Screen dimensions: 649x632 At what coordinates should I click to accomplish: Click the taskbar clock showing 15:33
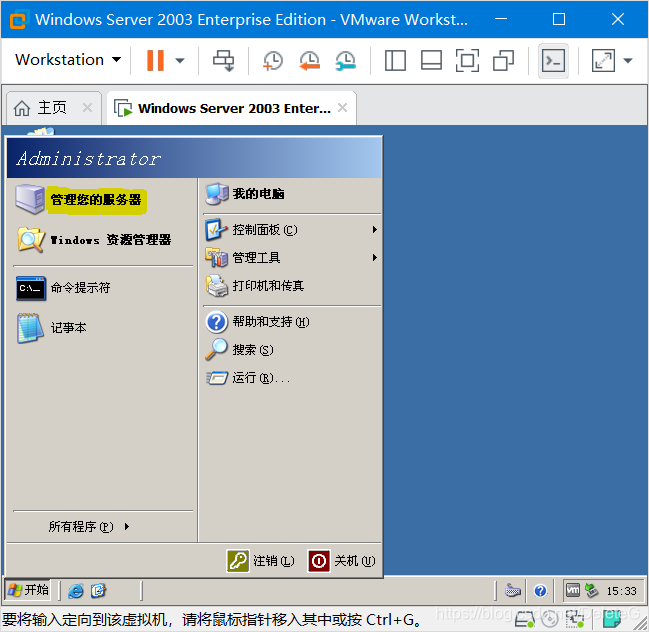(621, 591)
